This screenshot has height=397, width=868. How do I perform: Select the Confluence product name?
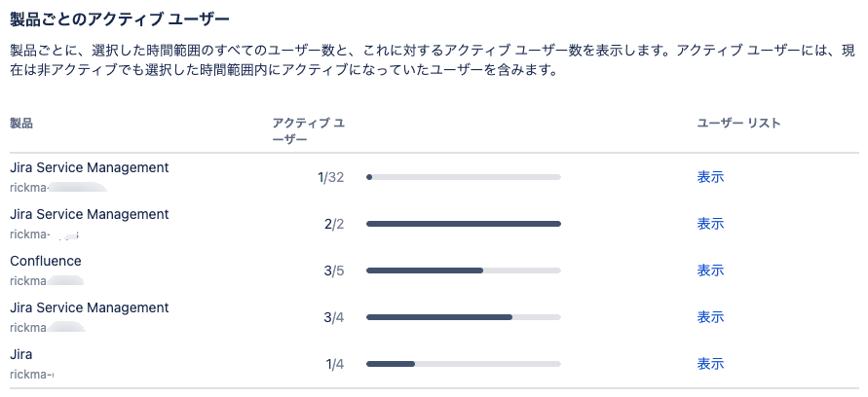46,261
